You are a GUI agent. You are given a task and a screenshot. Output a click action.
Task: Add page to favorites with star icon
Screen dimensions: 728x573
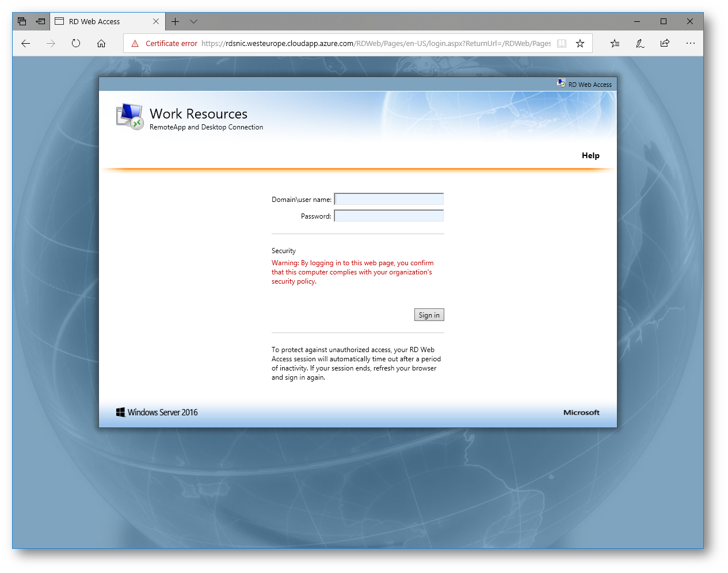[x=580, y=43]
